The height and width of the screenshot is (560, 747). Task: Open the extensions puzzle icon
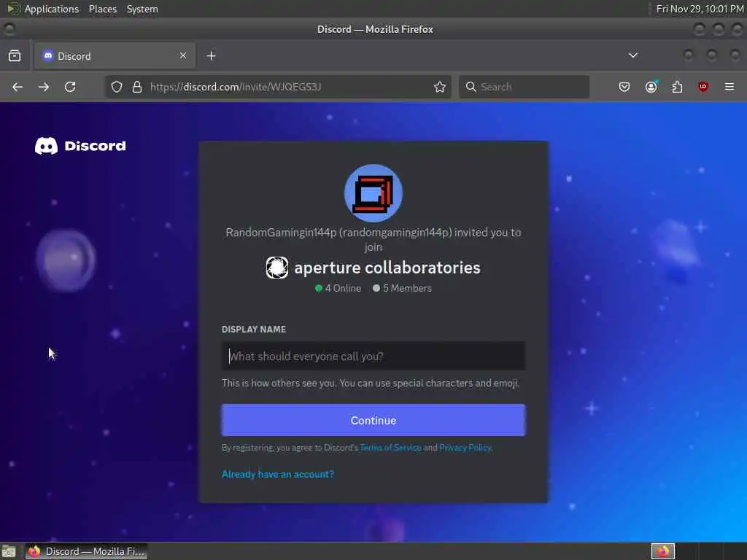pos(677,87)
